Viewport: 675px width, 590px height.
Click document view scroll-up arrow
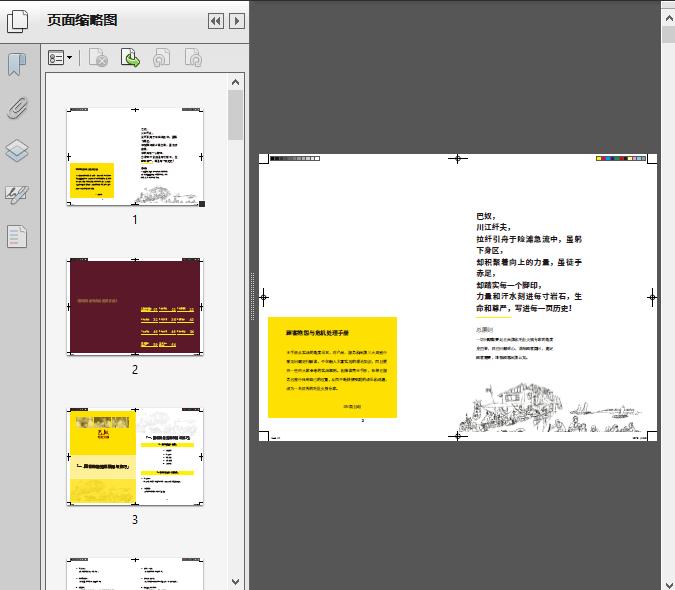pos(669,18)
